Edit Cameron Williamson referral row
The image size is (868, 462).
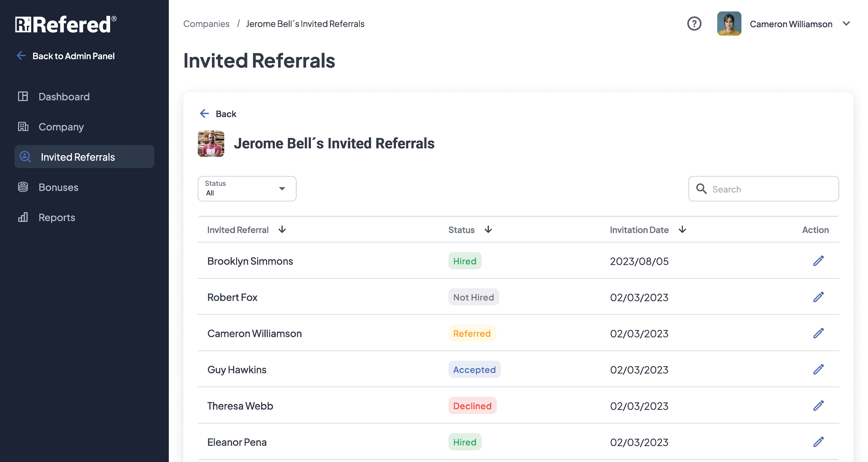click(x=819, y=333)
